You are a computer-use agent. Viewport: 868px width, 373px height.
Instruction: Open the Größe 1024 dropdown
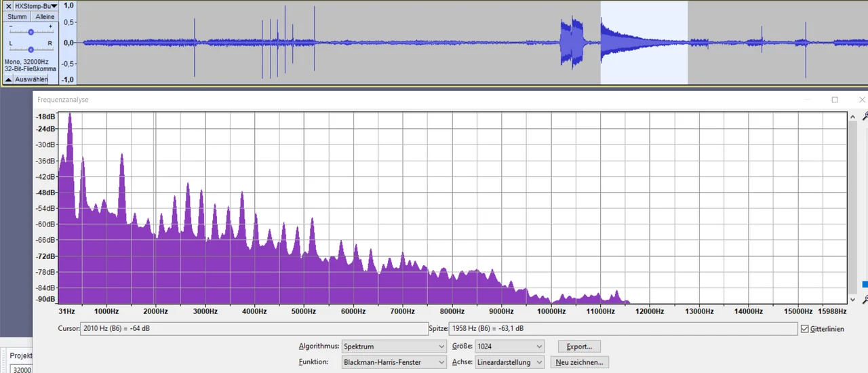coord(509,347)
